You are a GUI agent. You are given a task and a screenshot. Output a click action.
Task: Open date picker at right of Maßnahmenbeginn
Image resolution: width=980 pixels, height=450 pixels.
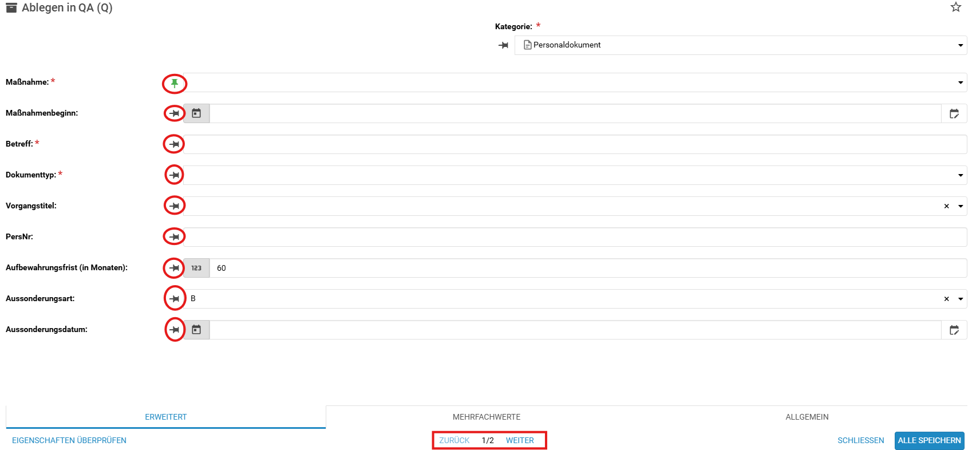coord(954,113)
